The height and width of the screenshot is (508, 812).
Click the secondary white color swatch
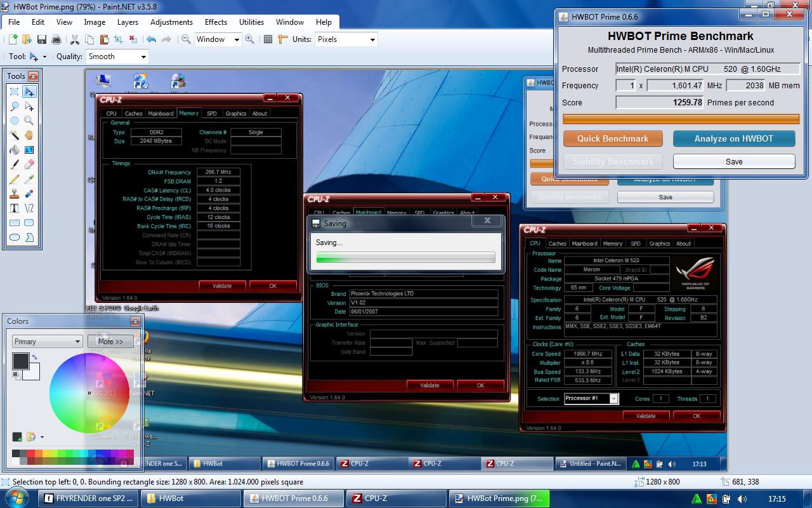(x=34, y=373)
